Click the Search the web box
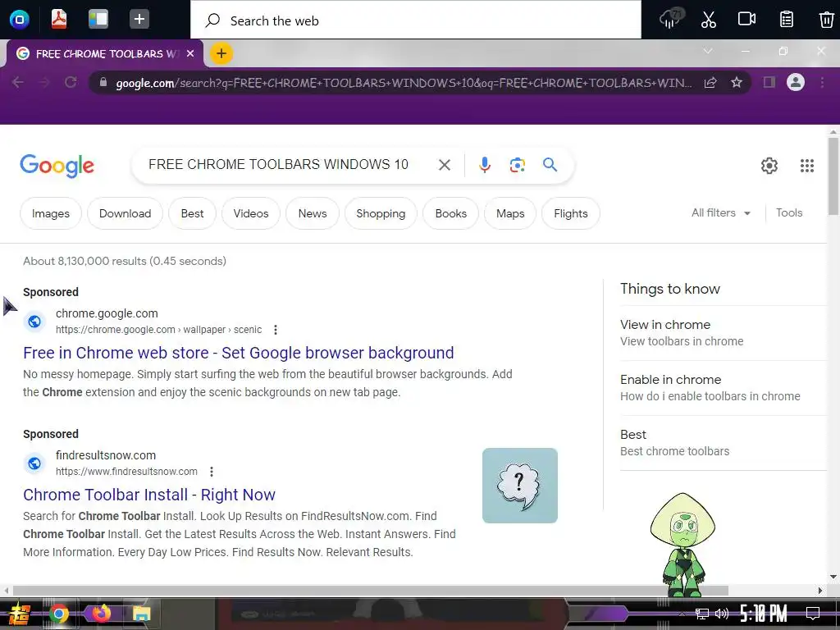 click(x=416, y=21)
